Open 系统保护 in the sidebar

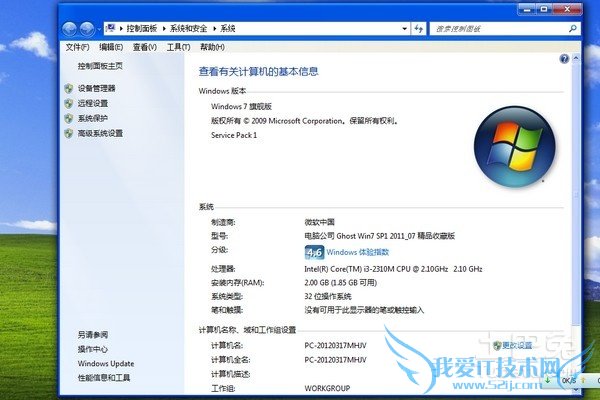93,118
